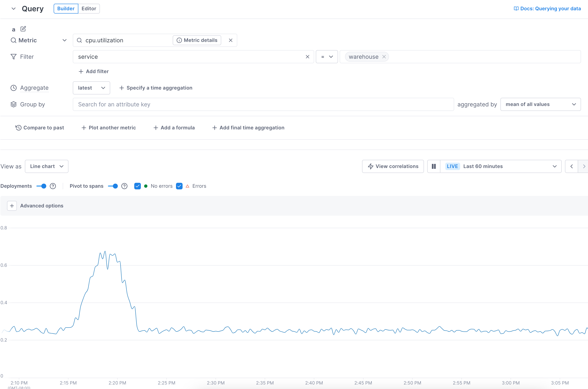This screenshot has width=588, height=389.
Task: Uncheck the No errors checkbox
Action: click(x=138, y=186)
